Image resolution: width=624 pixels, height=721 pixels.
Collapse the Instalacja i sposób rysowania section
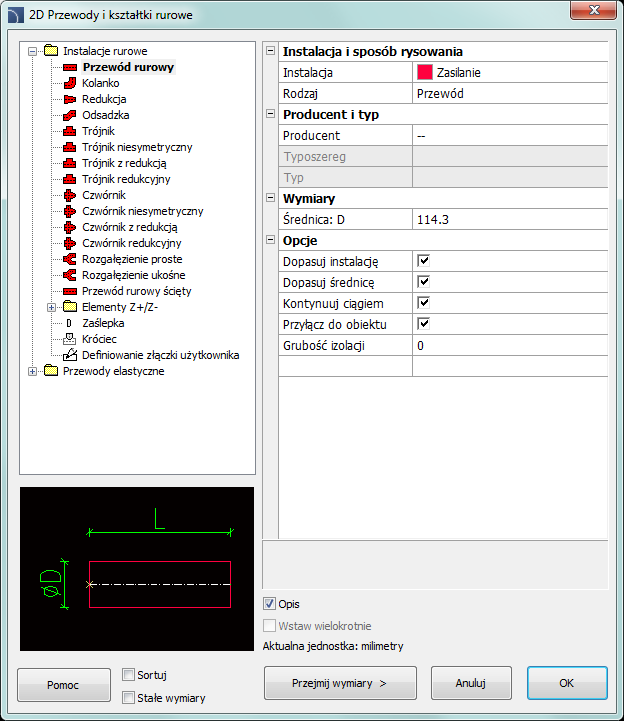coord(270,51)
